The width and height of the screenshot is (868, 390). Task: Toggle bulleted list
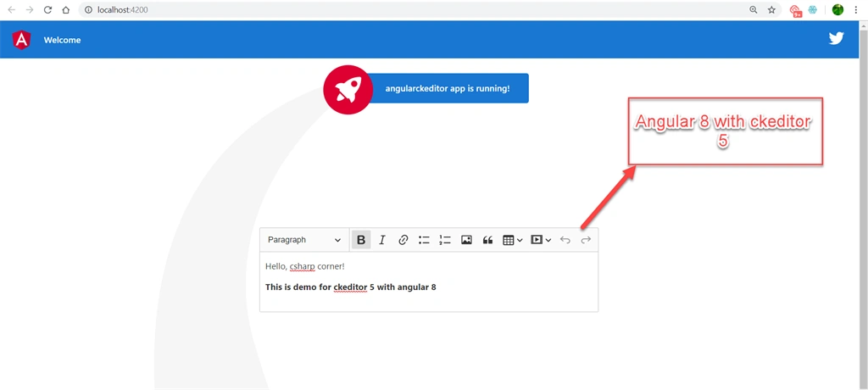(424, 240)
